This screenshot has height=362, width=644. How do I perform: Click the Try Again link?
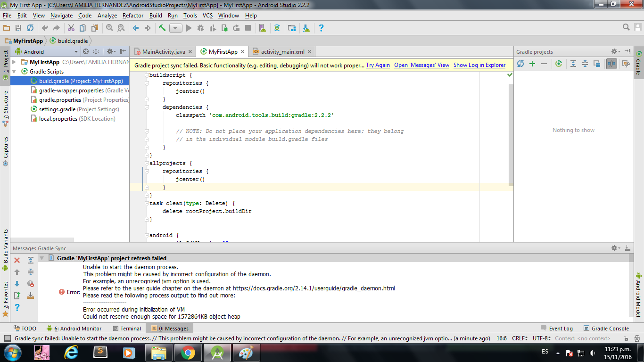(x=378, y=65)
